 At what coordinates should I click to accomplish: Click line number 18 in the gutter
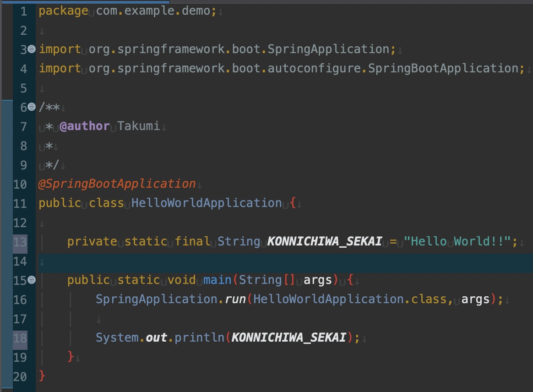point(20,338)
